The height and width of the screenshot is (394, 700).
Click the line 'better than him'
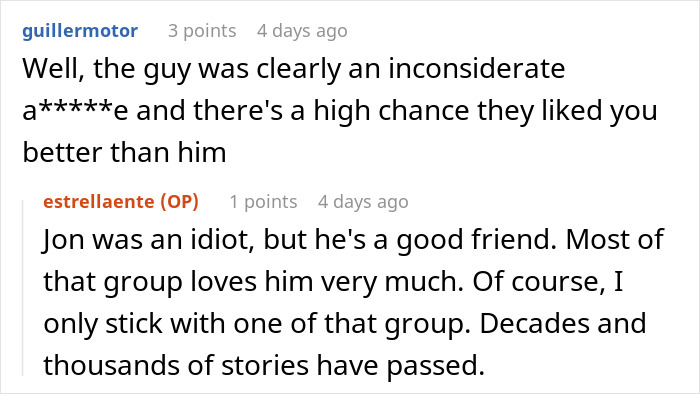(x=124, y=153)
